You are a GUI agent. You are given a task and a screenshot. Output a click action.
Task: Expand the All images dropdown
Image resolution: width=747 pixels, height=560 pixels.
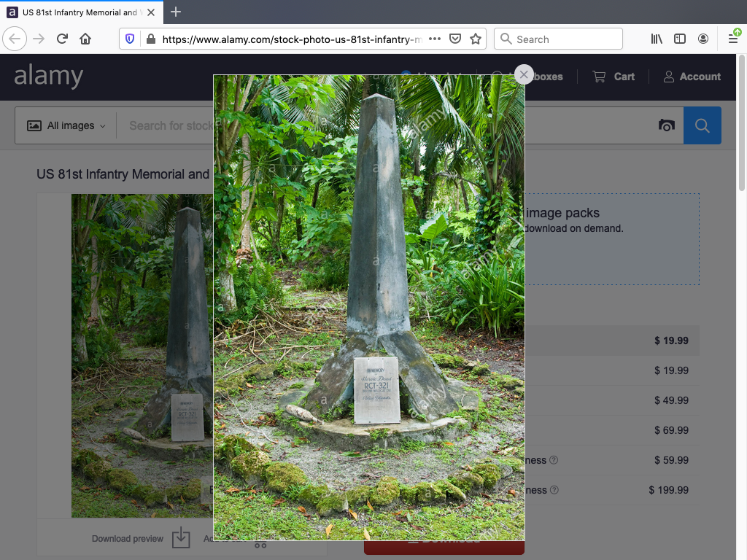pos(66,125)
